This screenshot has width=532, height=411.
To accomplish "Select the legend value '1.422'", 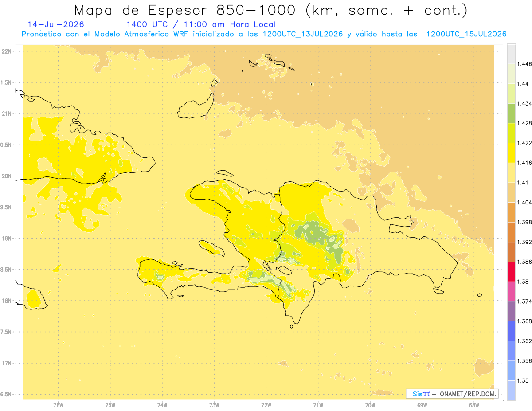I will click(524, 143).
